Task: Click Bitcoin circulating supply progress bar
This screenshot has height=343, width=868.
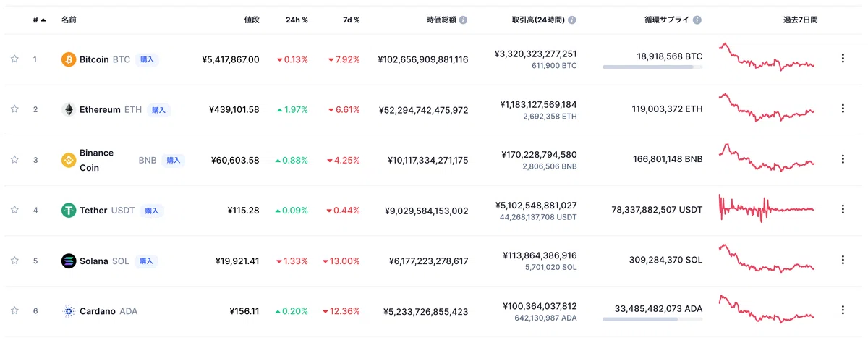Action: point(652,67)
